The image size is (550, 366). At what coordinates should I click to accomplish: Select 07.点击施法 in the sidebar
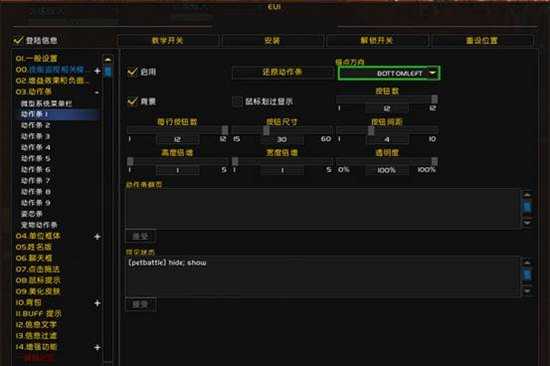click(38, 269)
